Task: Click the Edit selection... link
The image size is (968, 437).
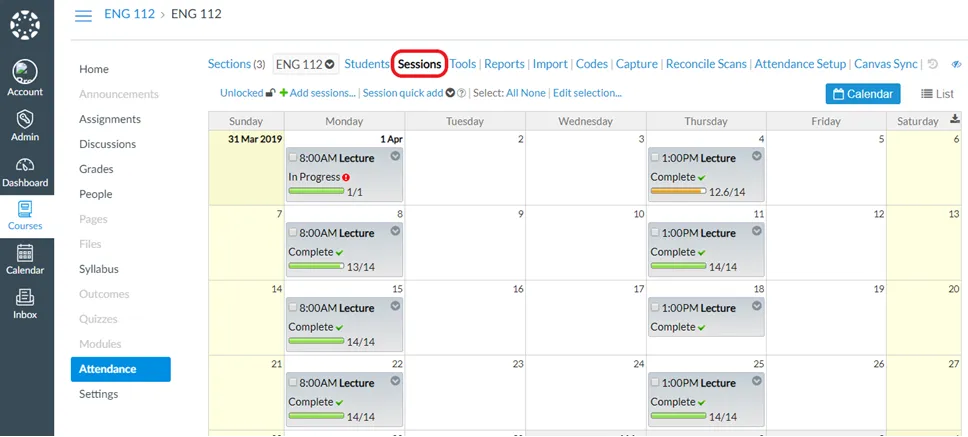Action: (587, 93)
